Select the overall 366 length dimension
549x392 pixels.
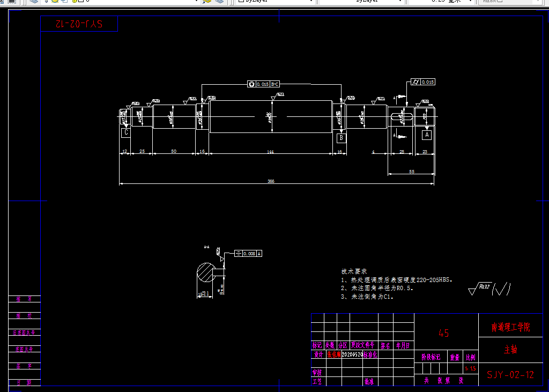(x=271, y=181)
